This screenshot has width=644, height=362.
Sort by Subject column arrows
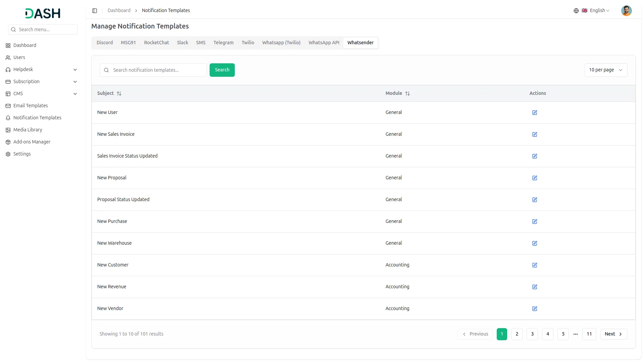pos(119,94)
